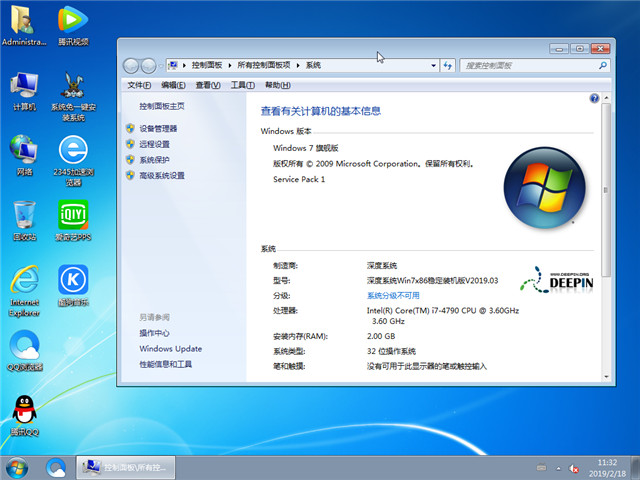This screenshot has height=480, width=640.
Task: Click the 所有控制面板项 breadcrumb
Action: click(264, 65)
